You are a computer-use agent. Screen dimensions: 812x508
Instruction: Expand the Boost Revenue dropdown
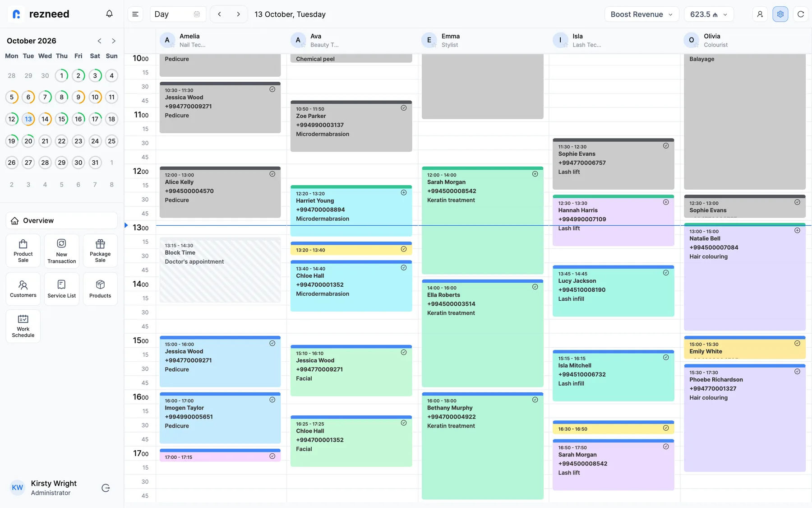[641, 14]
